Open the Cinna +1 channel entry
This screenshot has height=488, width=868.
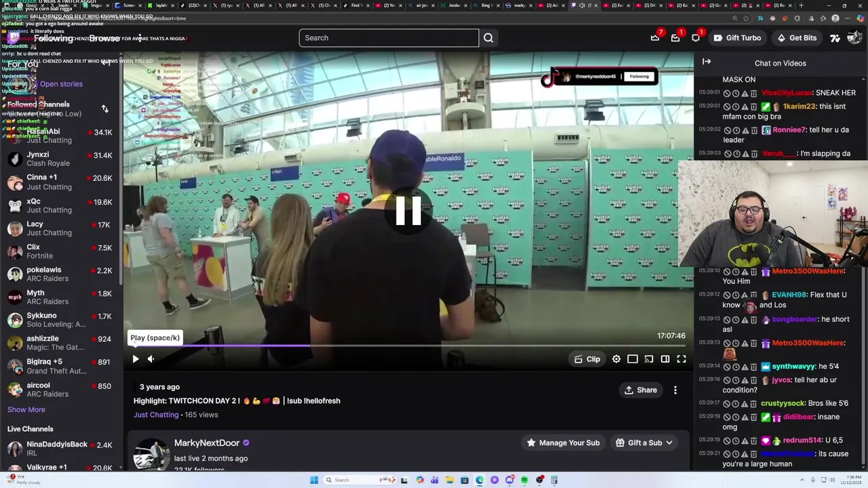[x=61, y=182]
